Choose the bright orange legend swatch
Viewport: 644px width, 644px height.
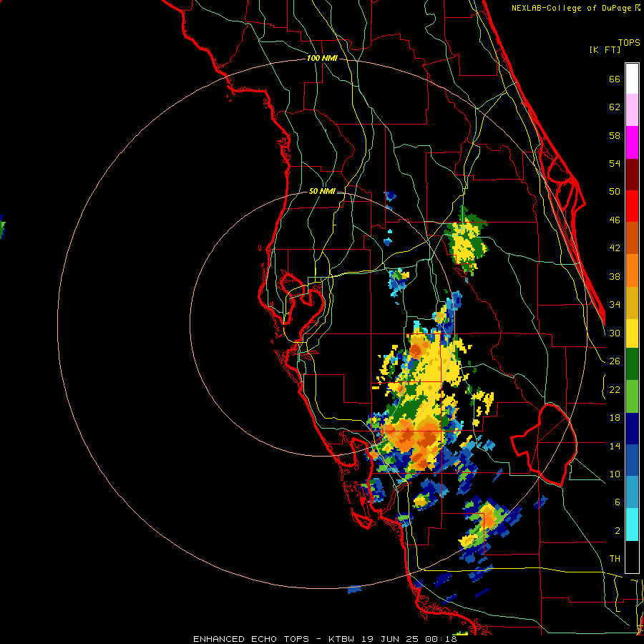point(632,270)
